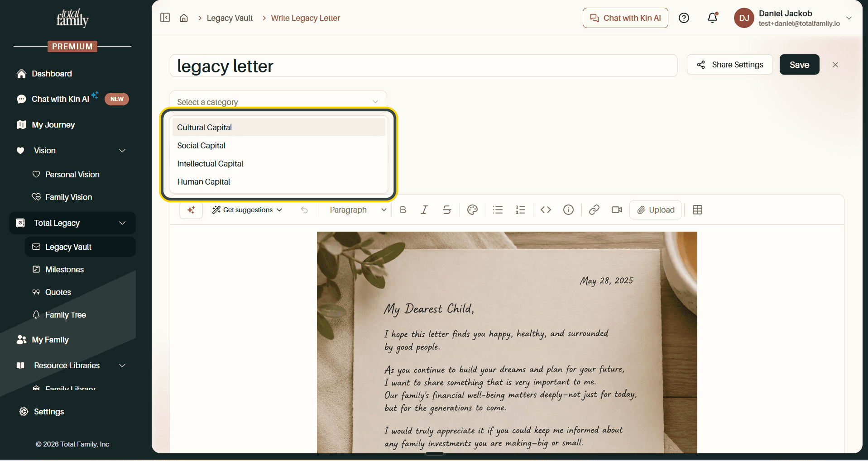The height and width of the screenshot is (461, 868).
Task: Open Personal Vision
Action: pyautogui.click(x=72, y=175)
